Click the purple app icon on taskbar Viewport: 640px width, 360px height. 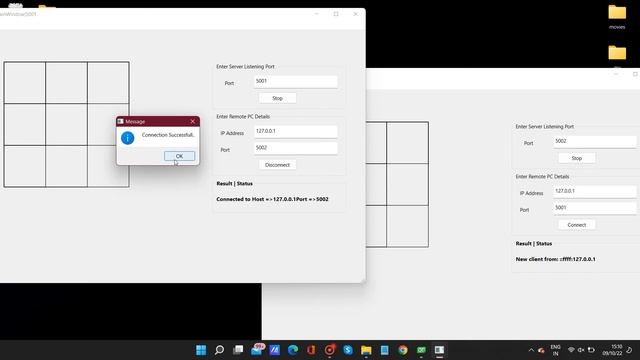click(x=275, y=350)
